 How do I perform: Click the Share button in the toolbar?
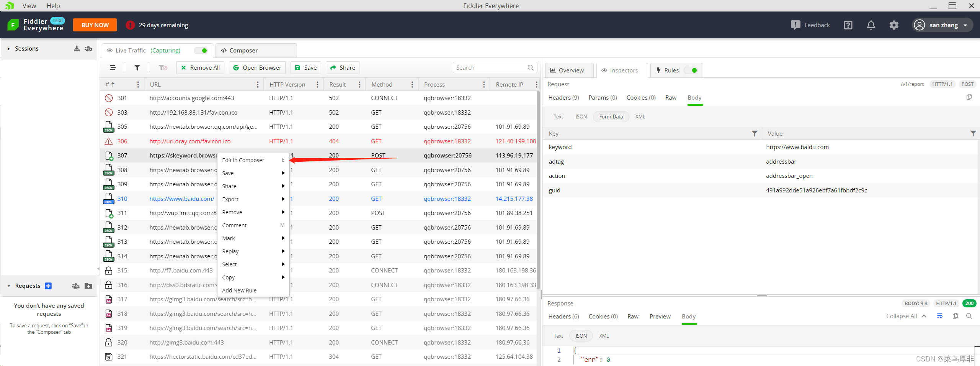tap(343, 68)
